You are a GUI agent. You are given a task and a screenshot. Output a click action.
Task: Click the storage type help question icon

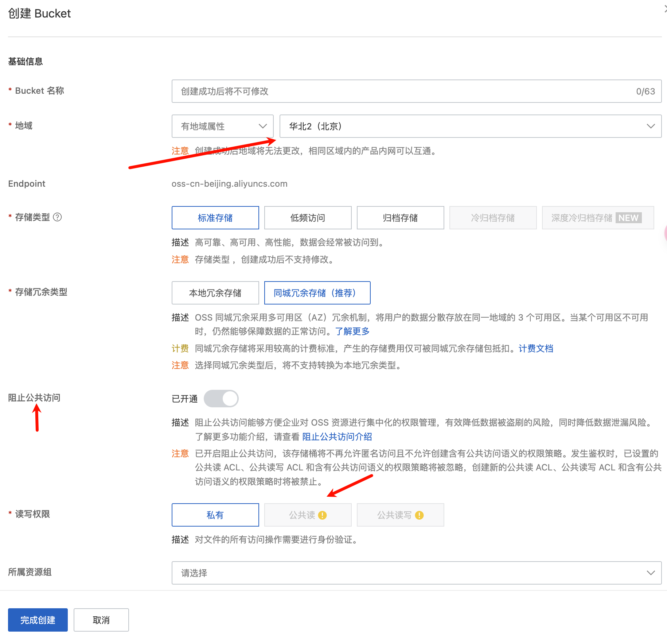click(57, 217)
